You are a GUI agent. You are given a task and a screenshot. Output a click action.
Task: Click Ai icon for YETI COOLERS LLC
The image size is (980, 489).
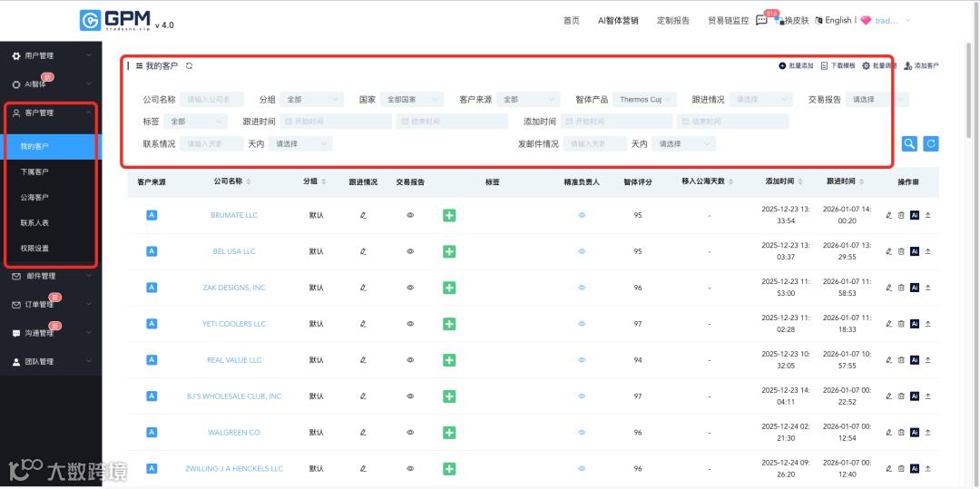pyautogui.click(x=915, y=324)
